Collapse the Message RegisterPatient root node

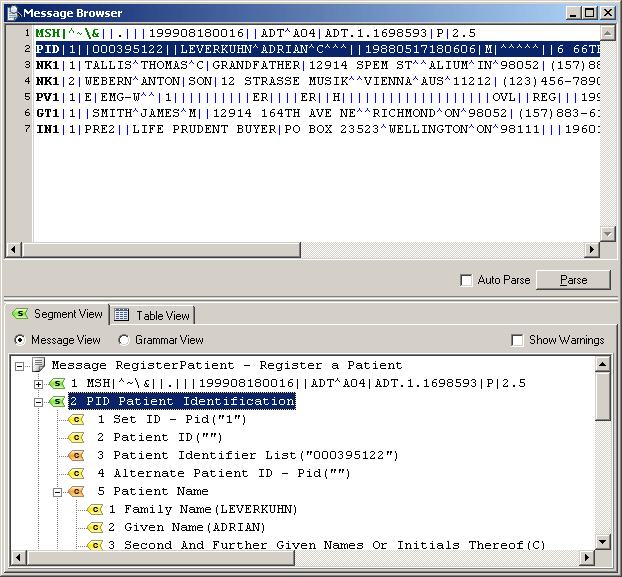click(x=19, y=366)
